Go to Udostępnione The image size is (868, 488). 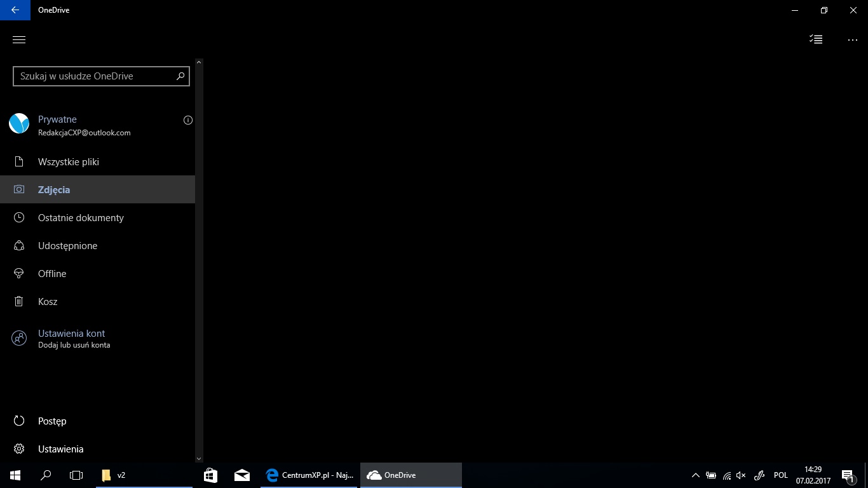click(98, 246)
